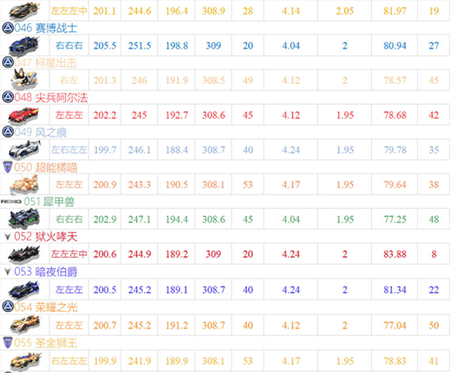Open the orange cat 超能橘喵 car thumbnail
This screenshot has height=373, width=450.
24,184
